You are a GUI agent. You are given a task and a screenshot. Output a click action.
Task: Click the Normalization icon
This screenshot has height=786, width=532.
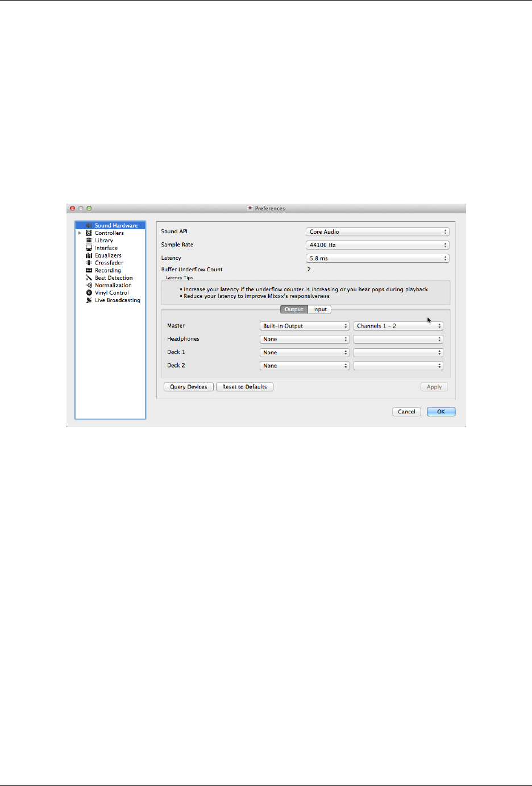[x=89, y=286]
